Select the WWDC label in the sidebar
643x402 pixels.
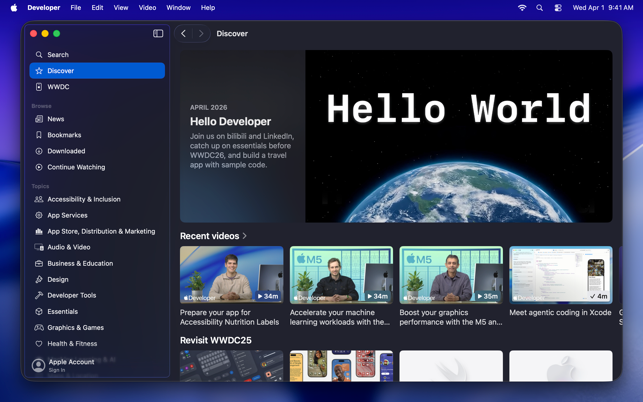point(58,87)
